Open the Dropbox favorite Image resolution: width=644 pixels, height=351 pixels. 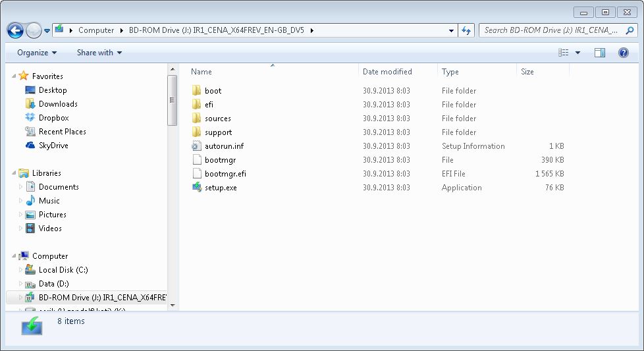(54, 117)
